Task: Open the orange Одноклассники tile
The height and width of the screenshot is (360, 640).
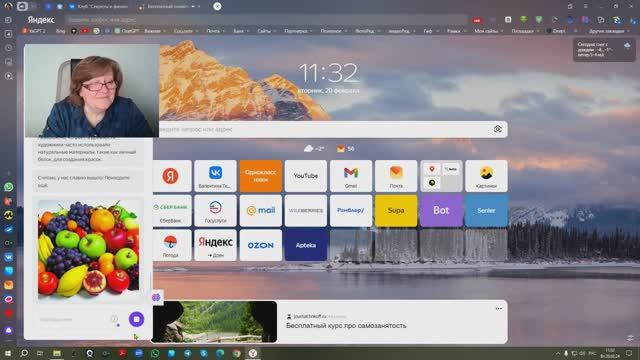Action: 261,176
